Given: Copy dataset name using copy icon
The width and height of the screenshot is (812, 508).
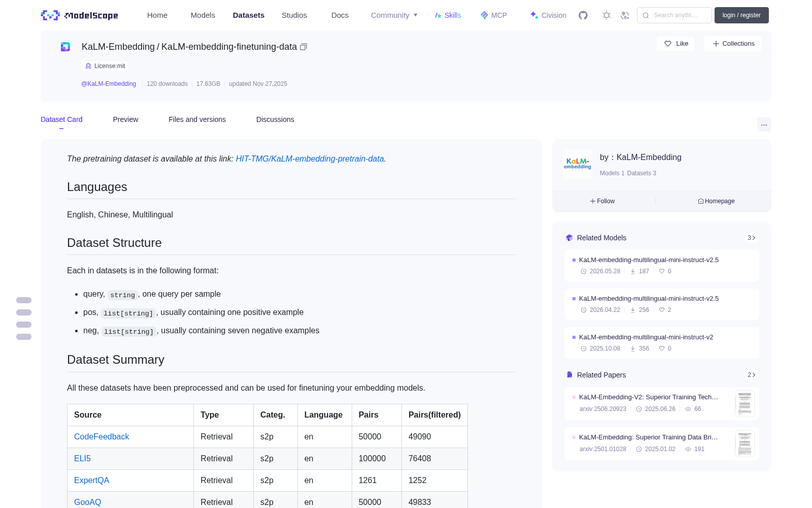Looking at the screenshot, I should click(303, 47).
